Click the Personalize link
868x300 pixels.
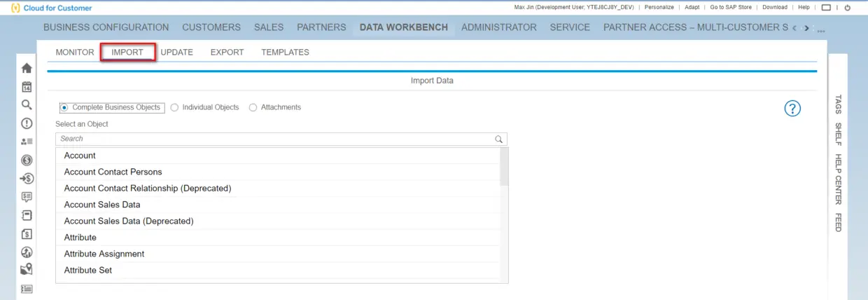(x=659, y=7)
